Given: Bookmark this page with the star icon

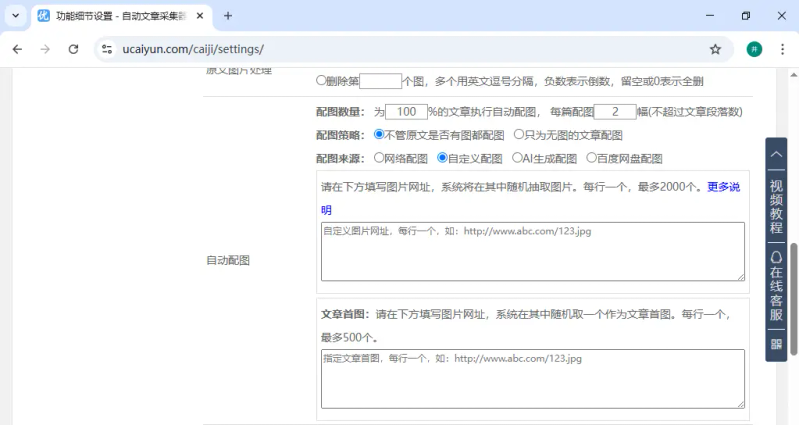Looking at the screenshot, I should (x=715, y=49).
